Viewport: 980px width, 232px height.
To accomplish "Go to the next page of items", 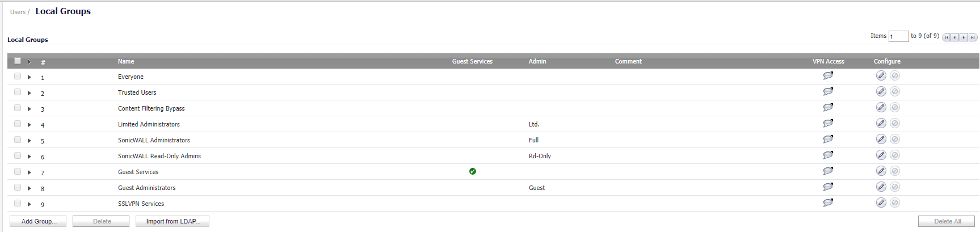I will (964, 37).
